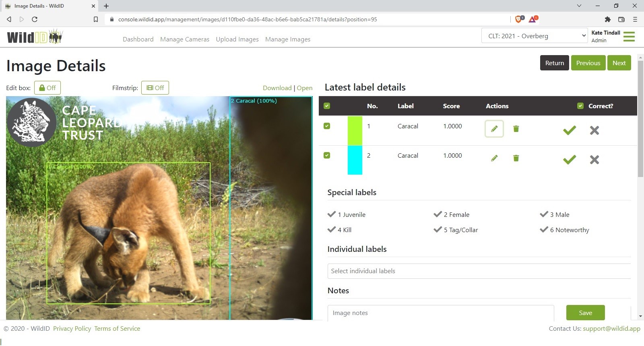This screenshot has width=644, height=346.
Task: Email support@wildid.app link
Action: [x=611, y=329]
